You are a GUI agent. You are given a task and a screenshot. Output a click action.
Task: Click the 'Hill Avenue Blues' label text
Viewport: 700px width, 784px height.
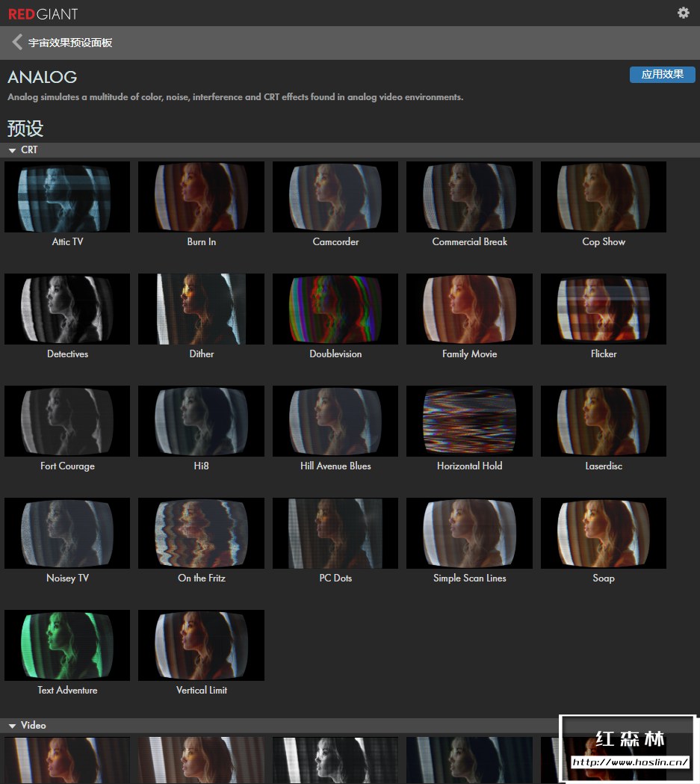click(x=335, y=466)
